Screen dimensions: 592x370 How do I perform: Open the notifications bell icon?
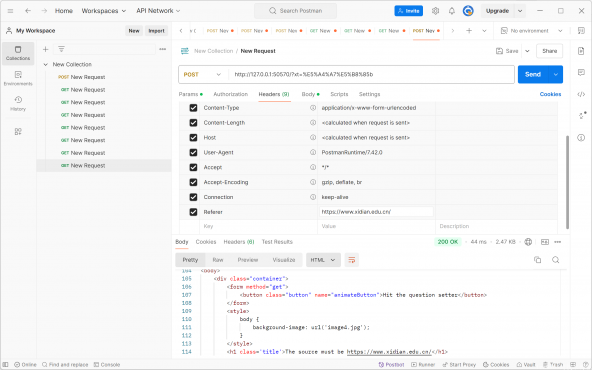[452, 11]
